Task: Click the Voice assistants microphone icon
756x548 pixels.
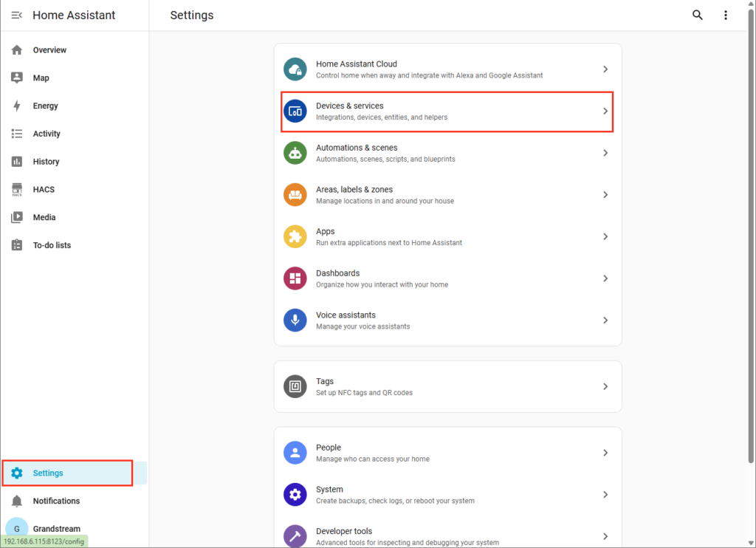Action: (295, 321)
